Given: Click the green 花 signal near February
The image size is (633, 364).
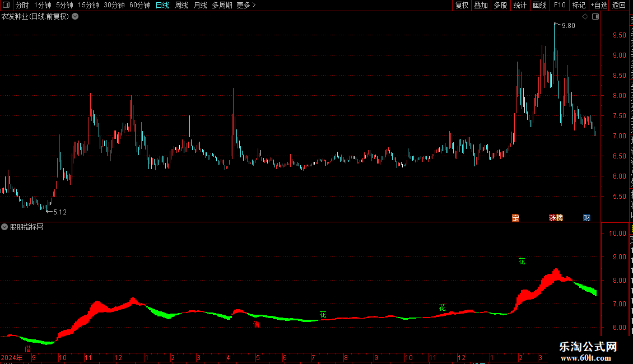Looking at the screenshot, I should (522, 262).
